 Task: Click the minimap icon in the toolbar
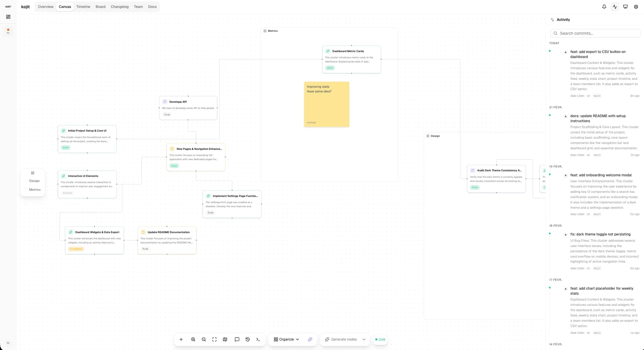[225, 339]
